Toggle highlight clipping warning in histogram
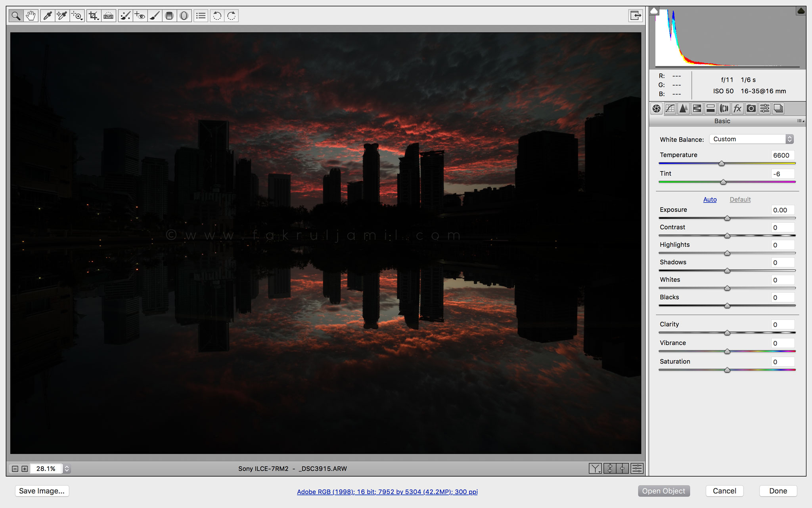 801,11
